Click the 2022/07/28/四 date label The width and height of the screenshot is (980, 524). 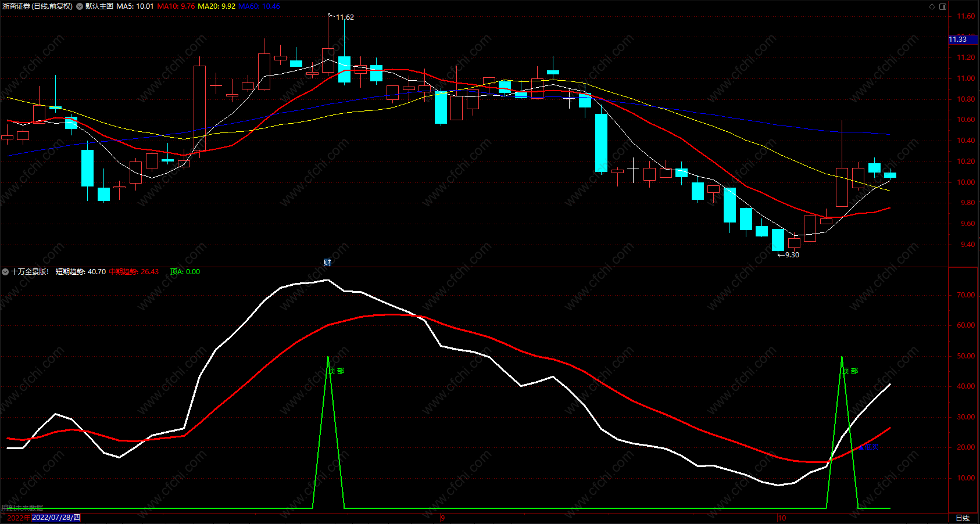click(56, 518)
